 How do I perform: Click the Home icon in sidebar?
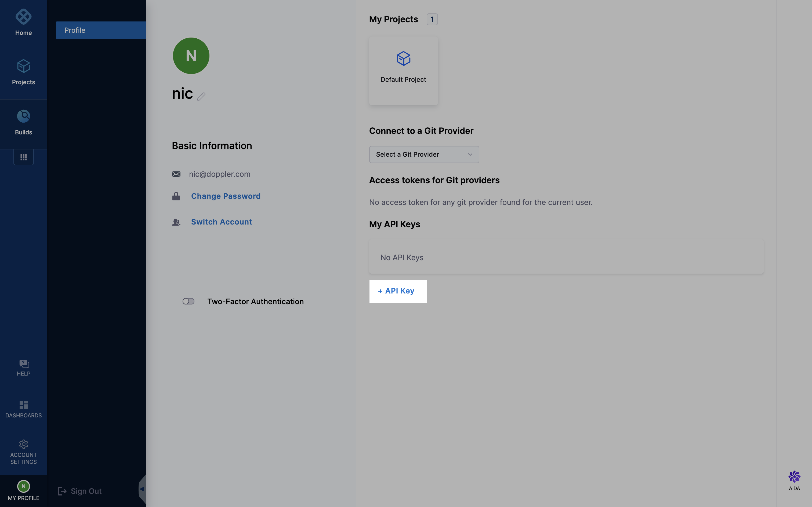click(23, 17)
